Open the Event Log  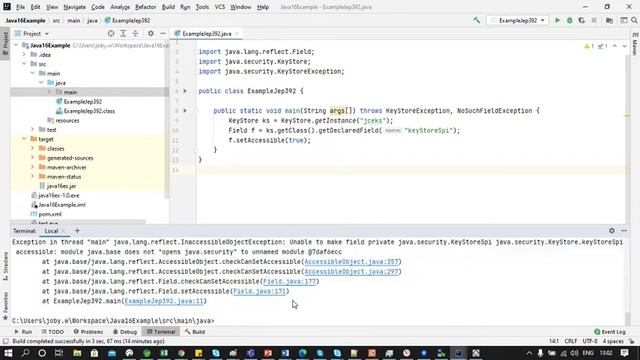pyautogui.click(x=610, y=332)
